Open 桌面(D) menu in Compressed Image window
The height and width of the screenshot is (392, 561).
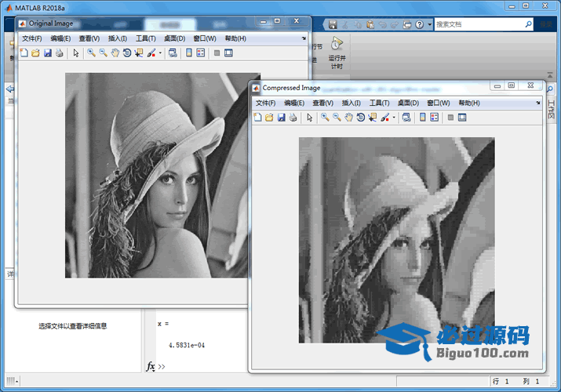coord(408,103)
